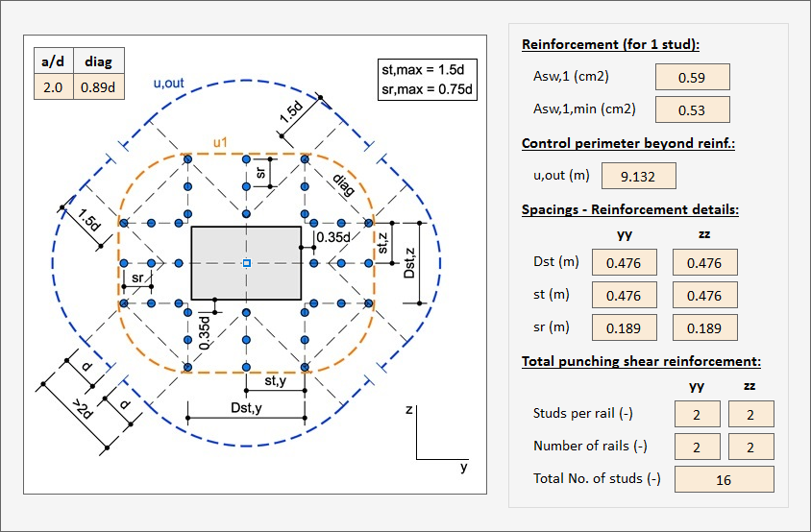Select the st zz value field
The image size is (811, 532).
[704, 295]
